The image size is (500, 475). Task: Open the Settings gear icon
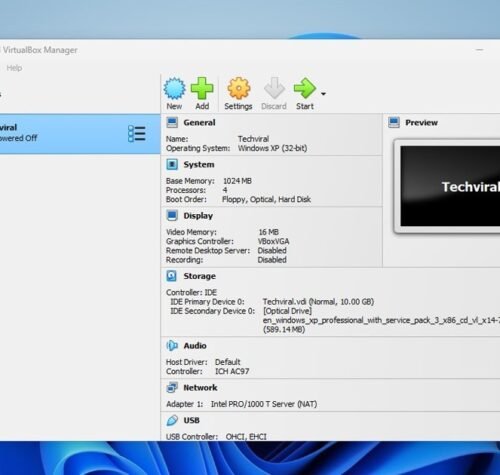[x=238, y=88]
